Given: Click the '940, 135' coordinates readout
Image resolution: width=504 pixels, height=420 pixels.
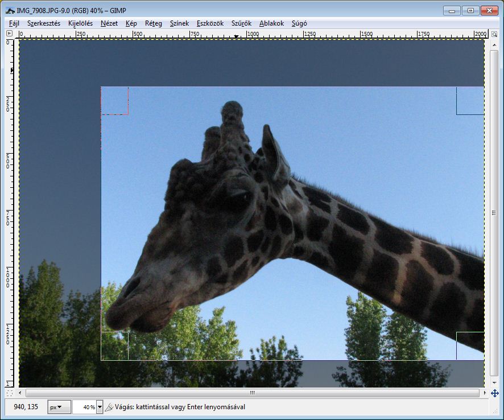Looking at the screenshot, I should (x=26, y=407).
